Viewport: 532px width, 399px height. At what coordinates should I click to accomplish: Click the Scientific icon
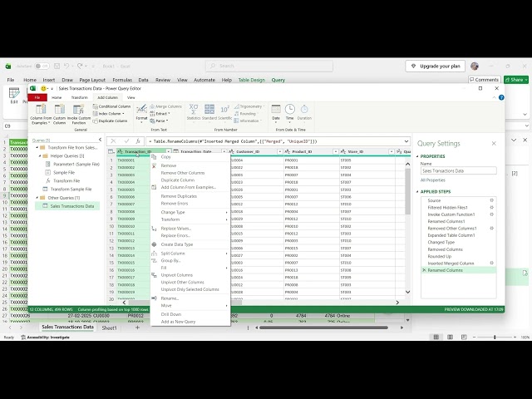coord(225,109)
